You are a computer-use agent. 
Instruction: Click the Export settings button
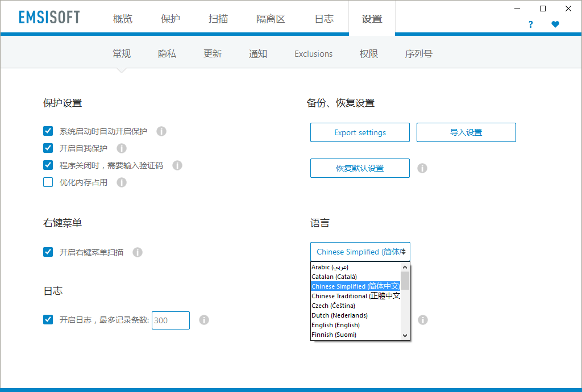(x=360, y=132)
